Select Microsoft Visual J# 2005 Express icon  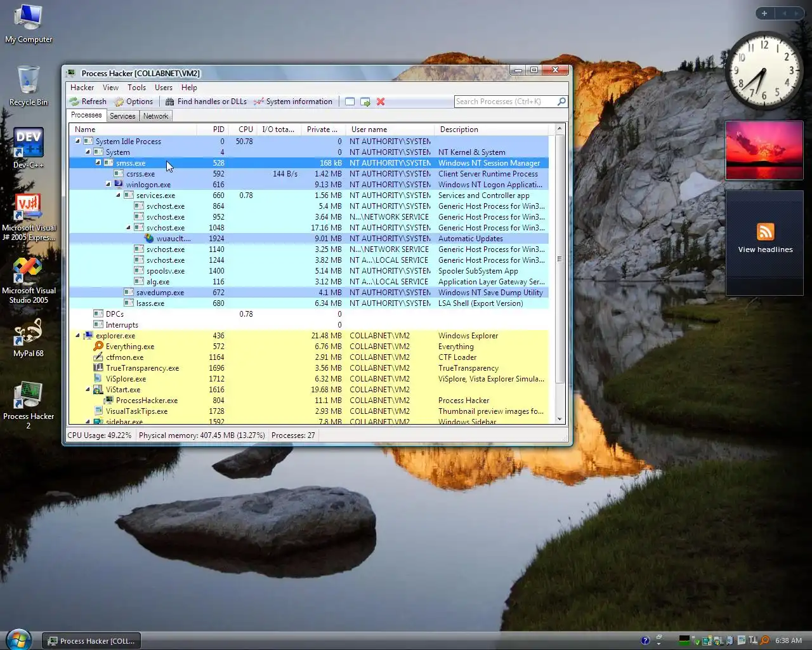pyautogui.click(x=29, y=217)
